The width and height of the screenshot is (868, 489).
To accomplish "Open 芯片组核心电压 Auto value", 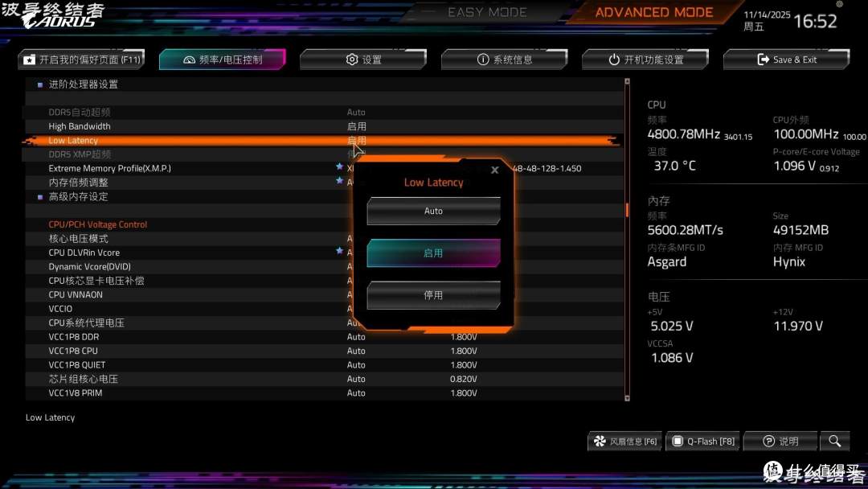I will [356, 379].
